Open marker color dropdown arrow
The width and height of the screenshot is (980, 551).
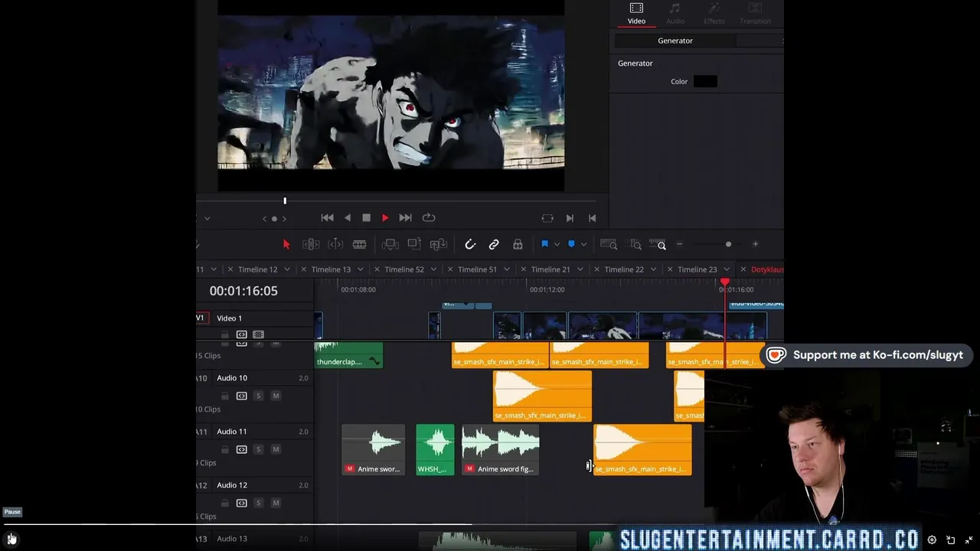(583, 245)
